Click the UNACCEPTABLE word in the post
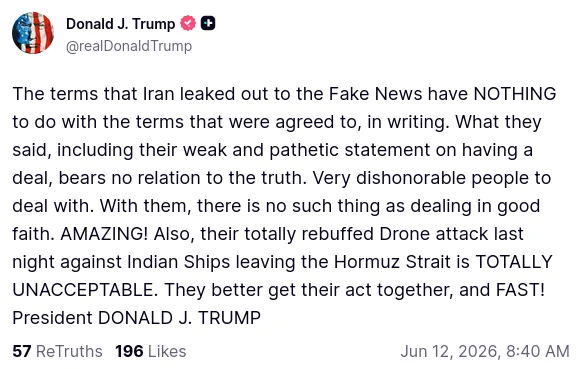The height and width of the screenshot is (369, 585). 85,290
